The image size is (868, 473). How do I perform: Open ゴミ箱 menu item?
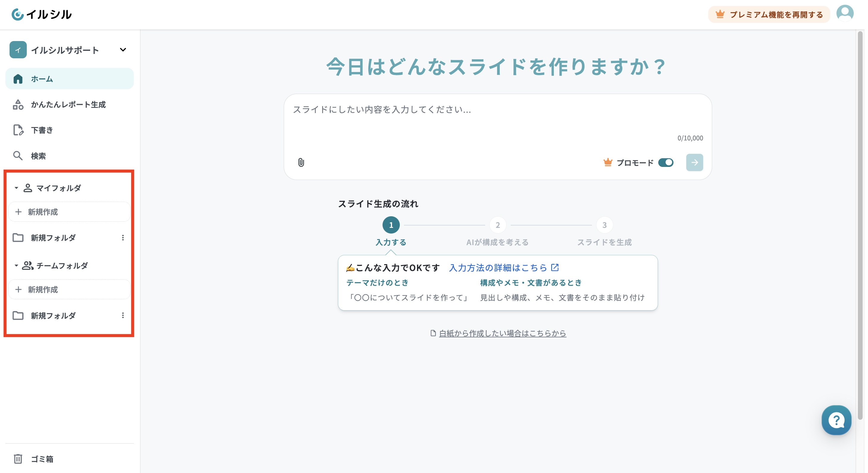tap(69, 459)
